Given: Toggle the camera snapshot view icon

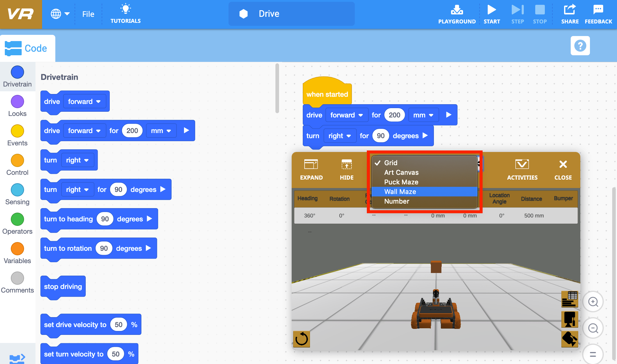Looking at the screenshot, I should pyautogui.click(x=570, y=319).
